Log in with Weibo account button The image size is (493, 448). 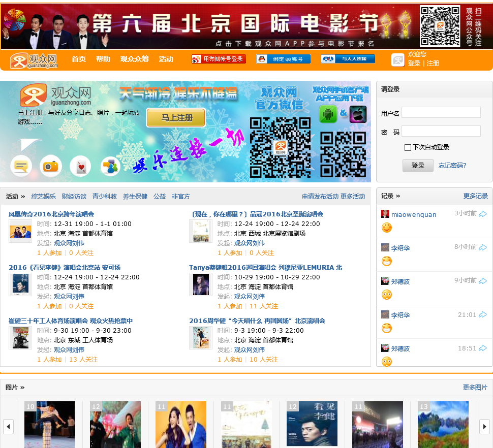click(219, 59)
